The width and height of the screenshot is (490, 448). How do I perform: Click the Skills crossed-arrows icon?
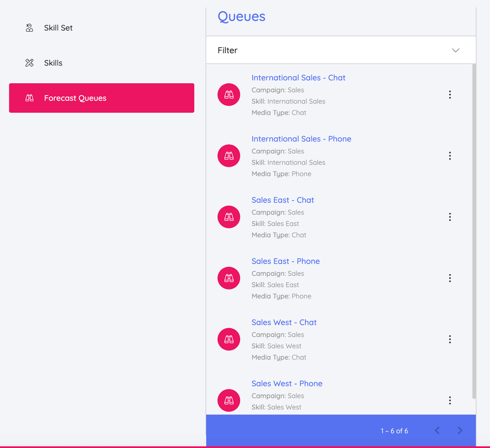tap(29, 63)
